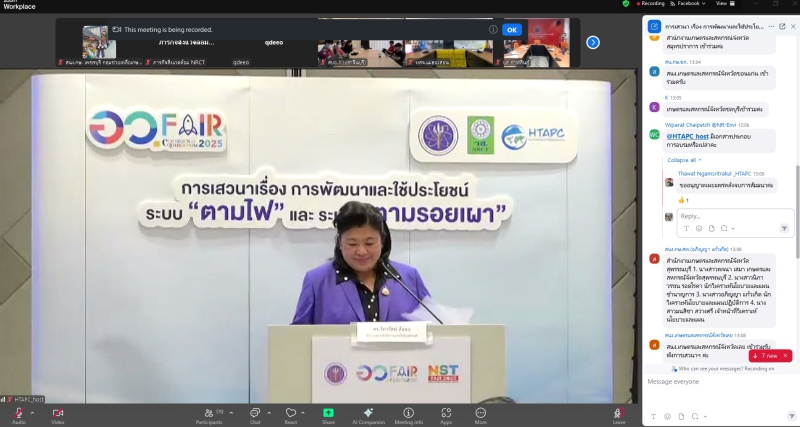Attach a file in message box
The width and height of the screenshot is (800, 427).
pos(681,416)
